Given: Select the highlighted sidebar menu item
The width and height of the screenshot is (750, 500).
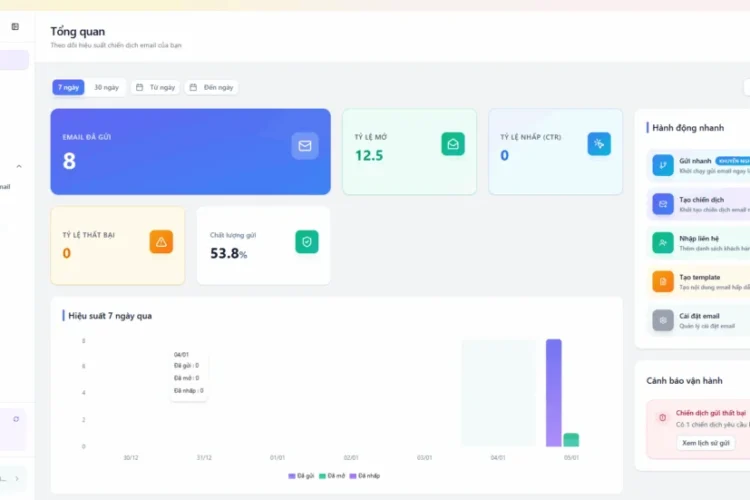Looking at the screenshot, I should coord(14,60).
